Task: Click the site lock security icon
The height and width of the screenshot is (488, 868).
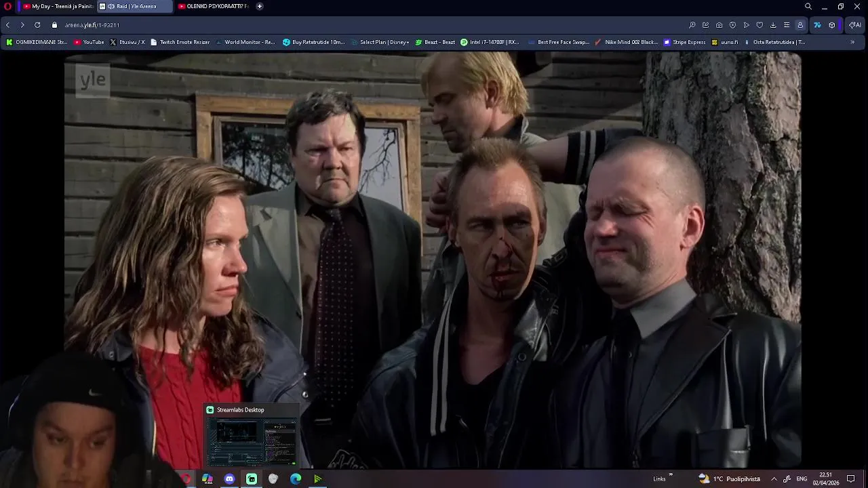Action: click(55, 25)
